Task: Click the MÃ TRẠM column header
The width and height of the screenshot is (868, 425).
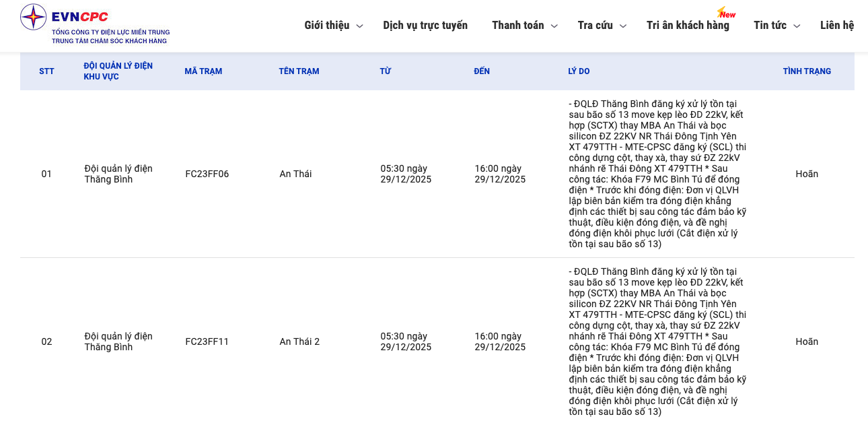Action: (203, 71)
